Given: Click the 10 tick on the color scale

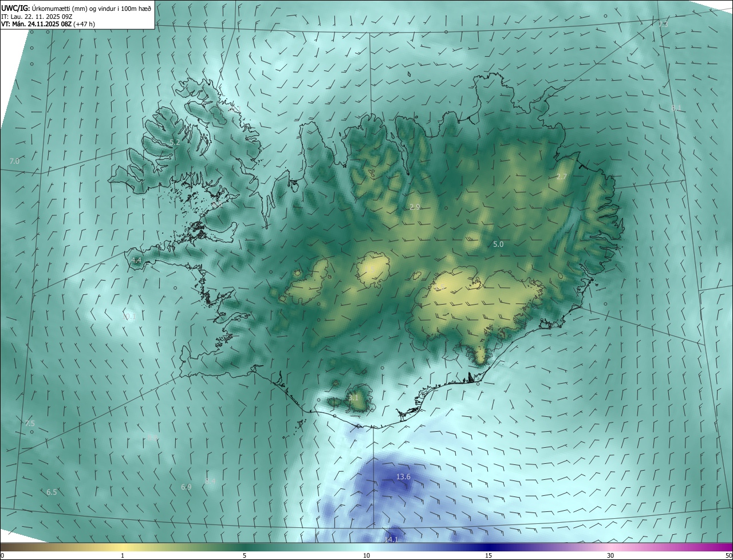Looking at the screenshot, I should 366,556.
